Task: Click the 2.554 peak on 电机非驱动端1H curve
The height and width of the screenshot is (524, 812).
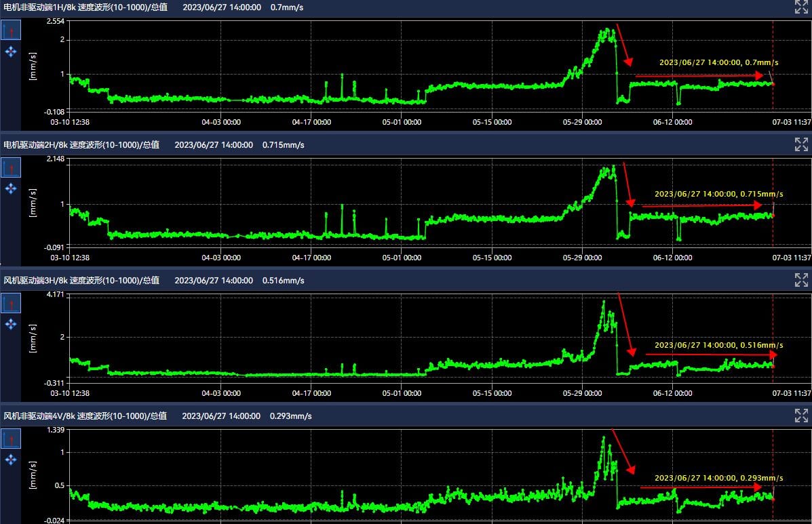Action: 608,30
